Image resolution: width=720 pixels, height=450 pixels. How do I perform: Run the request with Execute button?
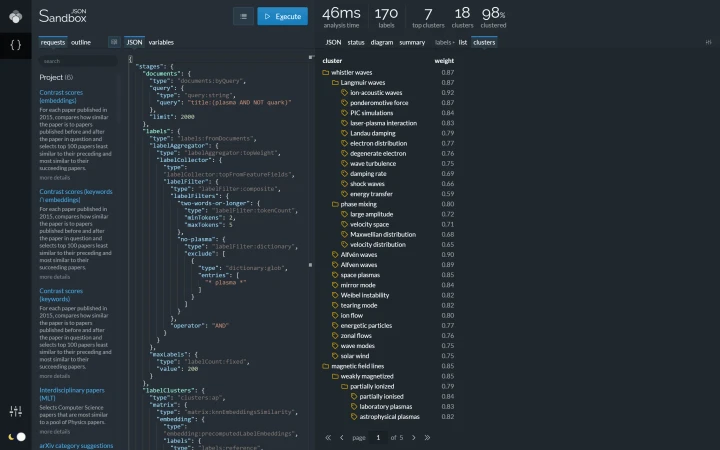point(282,17)
